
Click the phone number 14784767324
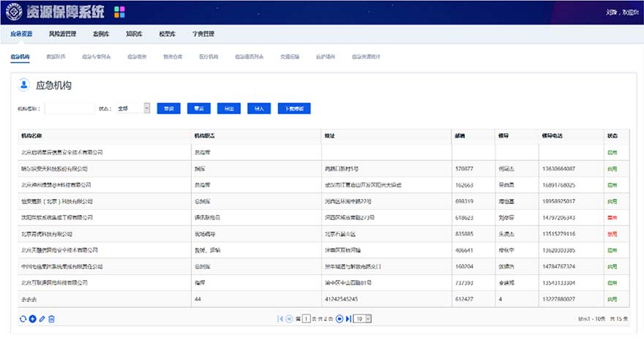pyautogui.click(x=558, y=267)
